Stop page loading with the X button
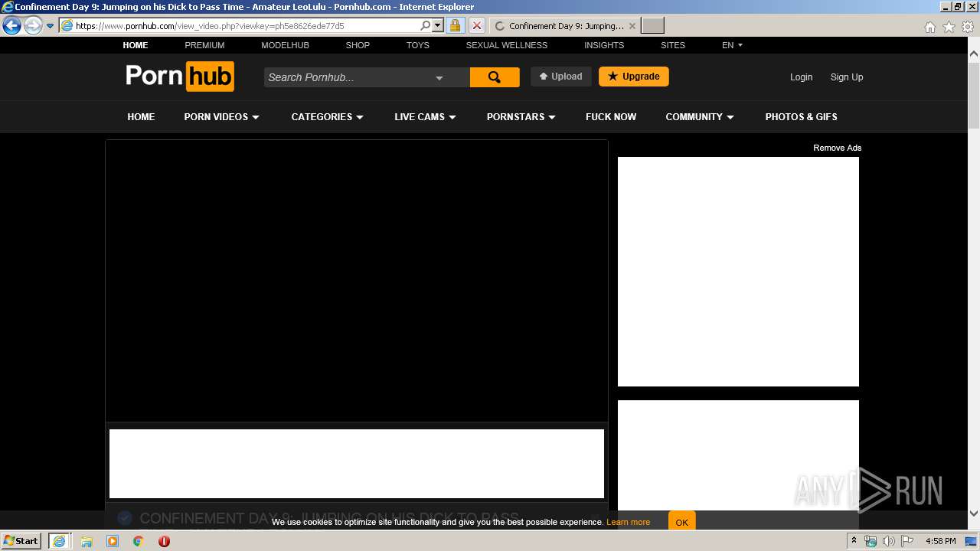Viewport: 980px width, 551px height. [476, 26]
